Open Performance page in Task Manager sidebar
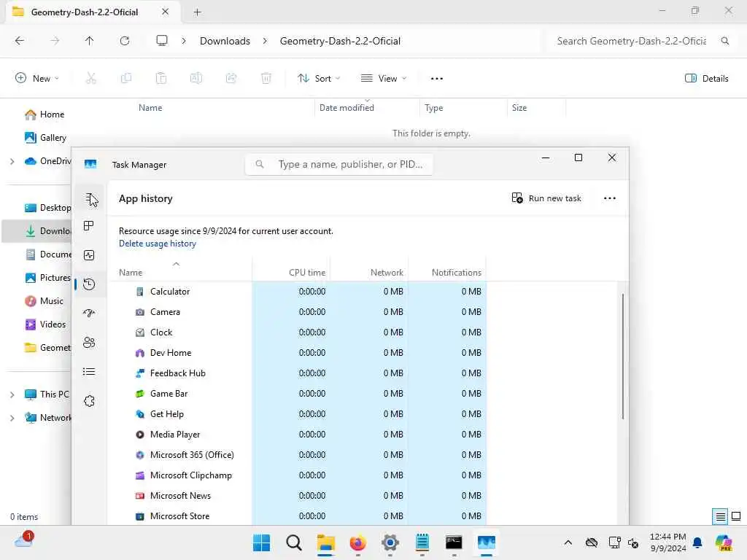Image resolution: width=747 pixels, height=560 pixels. click(x=89, y=255)
